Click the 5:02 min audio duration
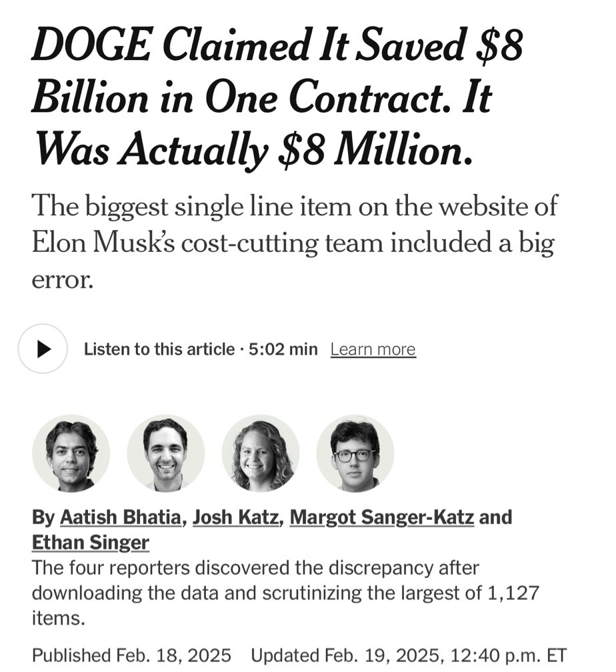 tap(283, 349)
